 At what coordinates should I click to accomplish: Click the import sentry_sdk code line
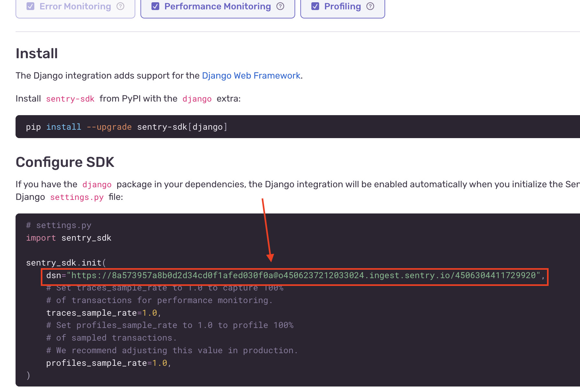69,238
